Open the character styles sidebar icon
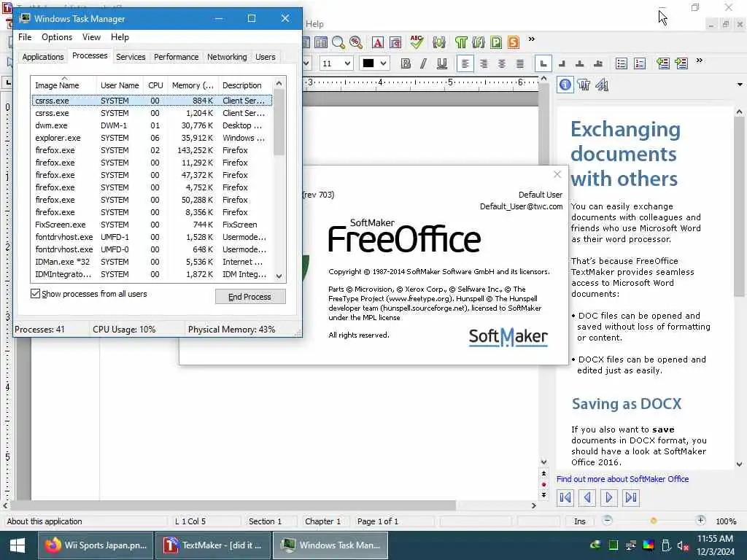Screen dimensions: 747x560 point(602,85)
